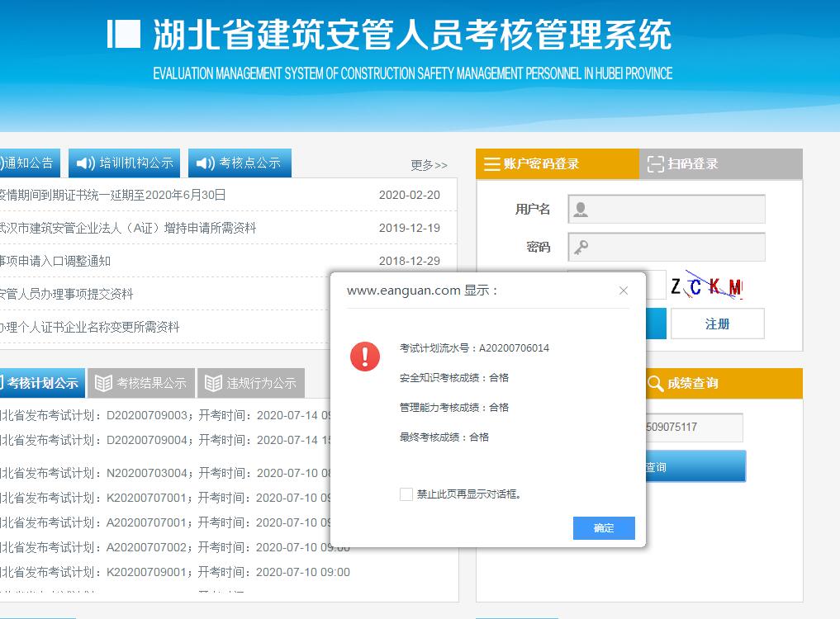Open the 事项申请入口调整通知 notice
The height and width of the screenshot is (619, 840).
coord(55,262)
